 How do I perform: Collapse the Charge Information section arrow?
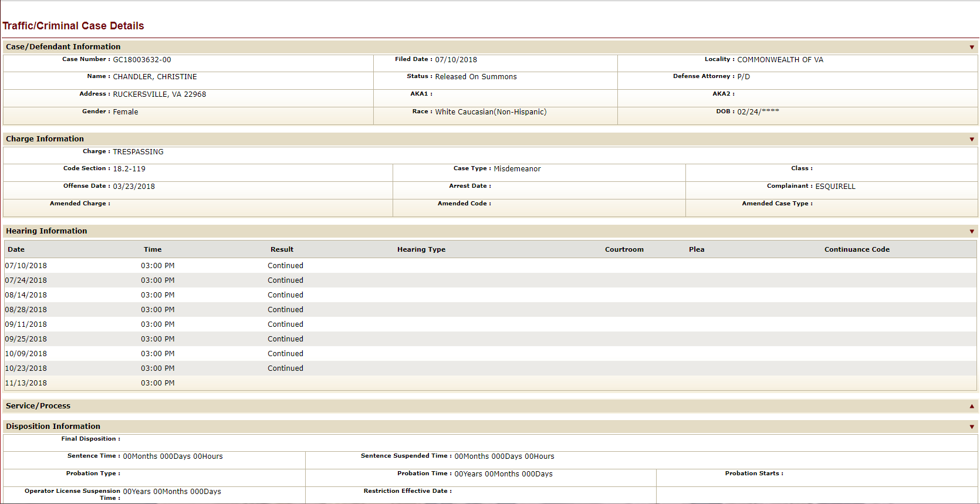click(972, 139)
